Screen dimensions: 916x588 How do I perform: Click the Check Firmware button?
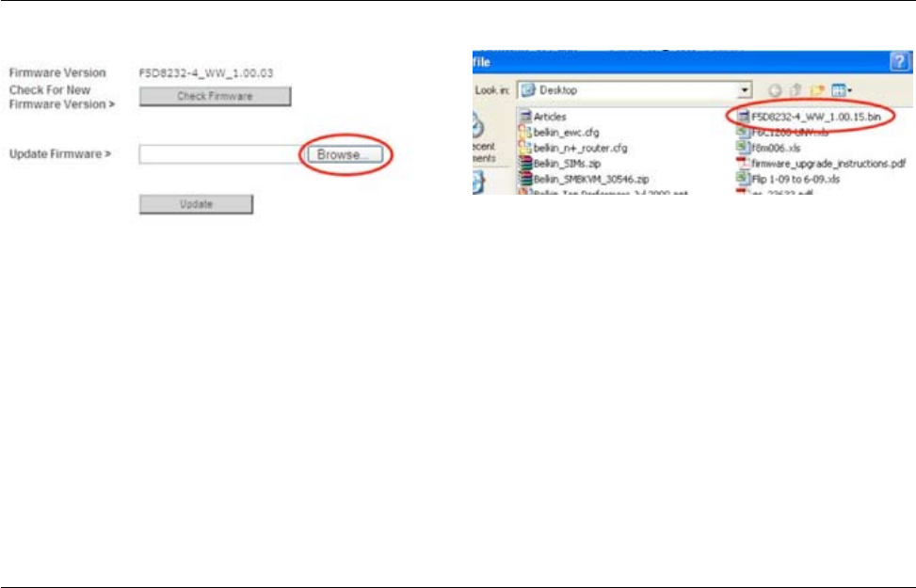pos(215,96)
